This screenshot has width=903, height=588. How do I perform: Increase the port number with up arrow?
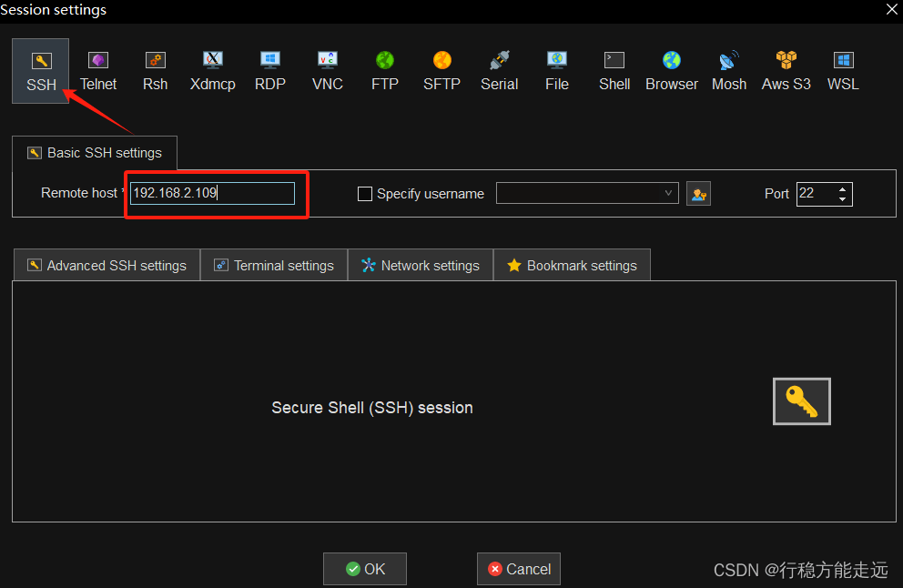[x=843, y=188]
